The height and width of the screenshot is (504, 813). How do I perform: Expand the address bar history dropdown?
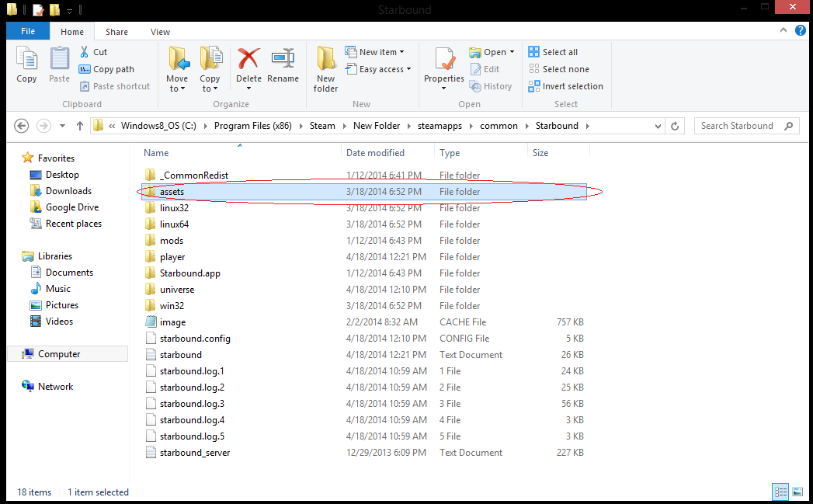click(658, 126)
